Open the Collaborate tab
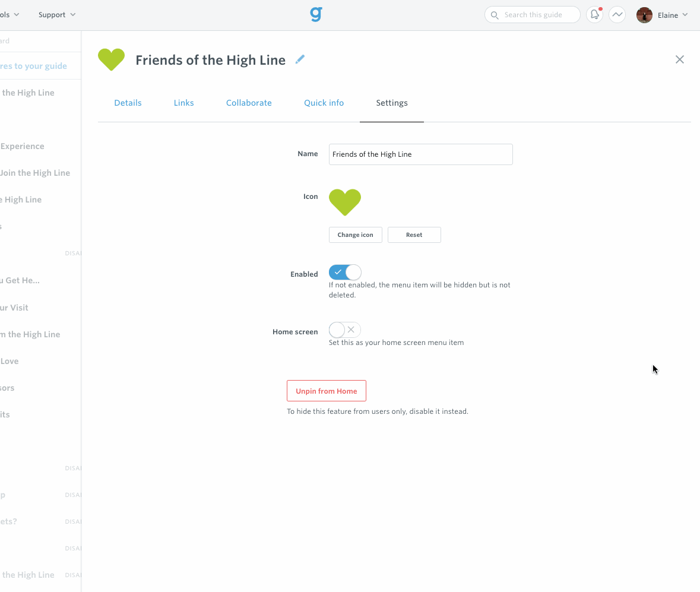Screen dimensions: 700x592 coord(249,103)
